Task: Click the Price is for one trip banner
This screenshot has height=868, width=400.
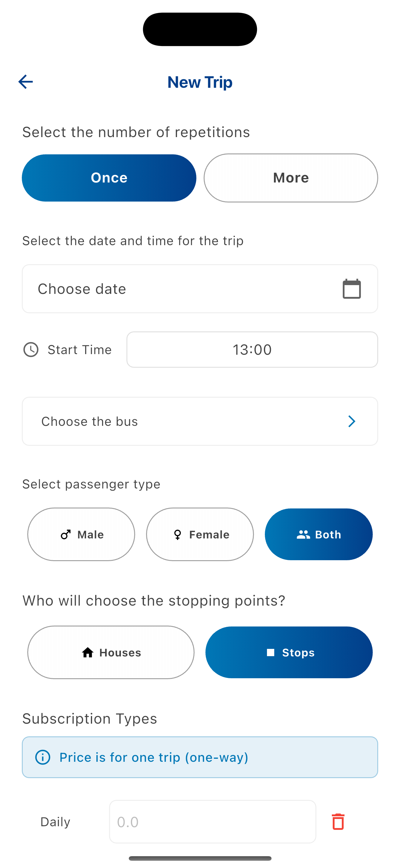Action: coord(200,757)
